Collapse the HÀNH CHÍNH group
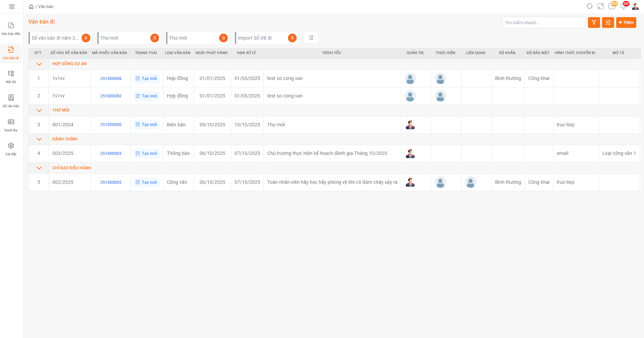 pos(39,139)
